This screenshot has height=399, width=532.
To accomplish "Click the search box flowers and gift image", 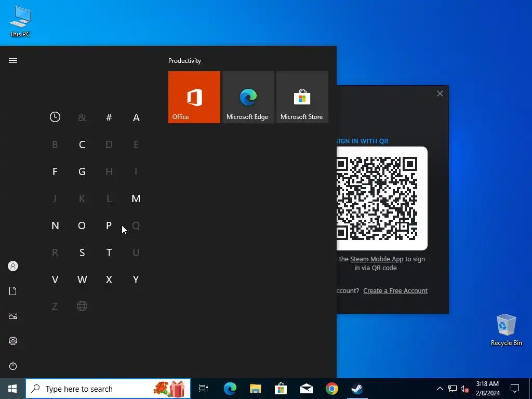I will (x=169, y=389).
